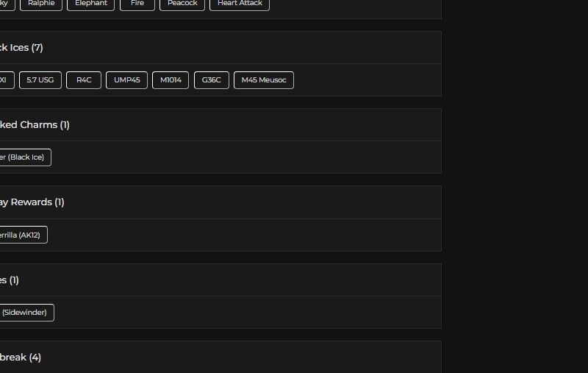Select the AK12 reward tag
The width and height of the screenshot is (588, 373).
(22, 235)
